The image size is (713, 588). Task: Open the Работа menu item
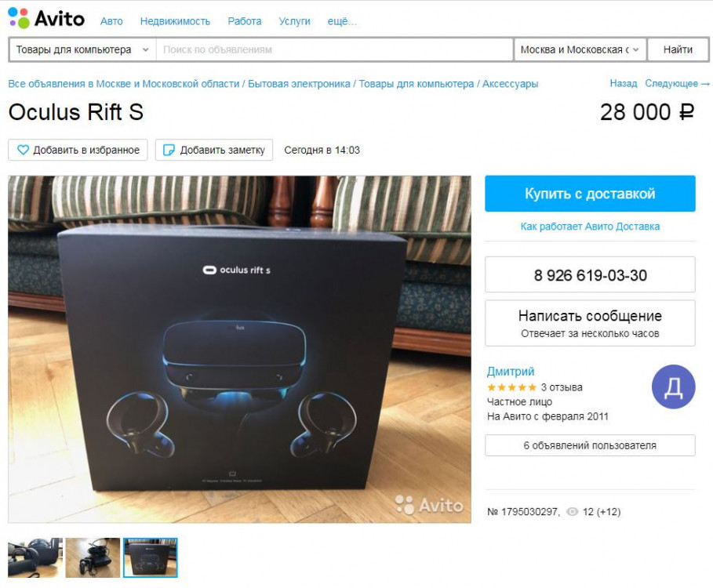coord(245,21)
